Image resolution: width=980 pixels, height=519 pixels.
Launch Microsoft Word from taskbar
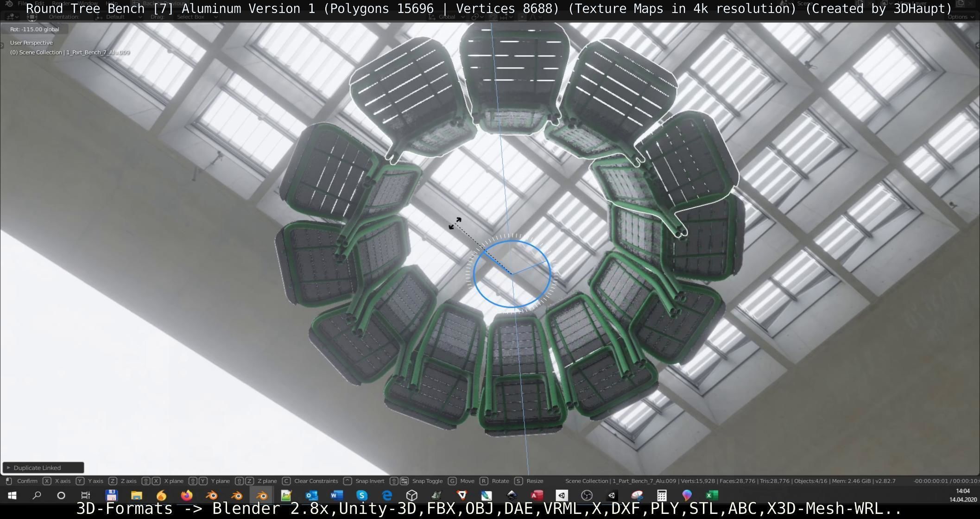pyautogui.click(x=337, y=495)
